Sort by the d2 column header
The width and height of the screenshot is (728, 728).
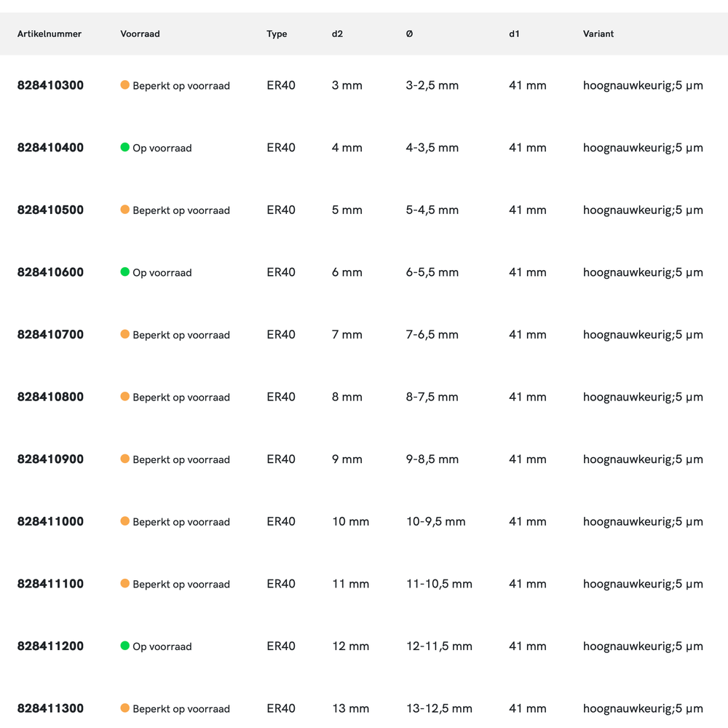coord(337,34)
